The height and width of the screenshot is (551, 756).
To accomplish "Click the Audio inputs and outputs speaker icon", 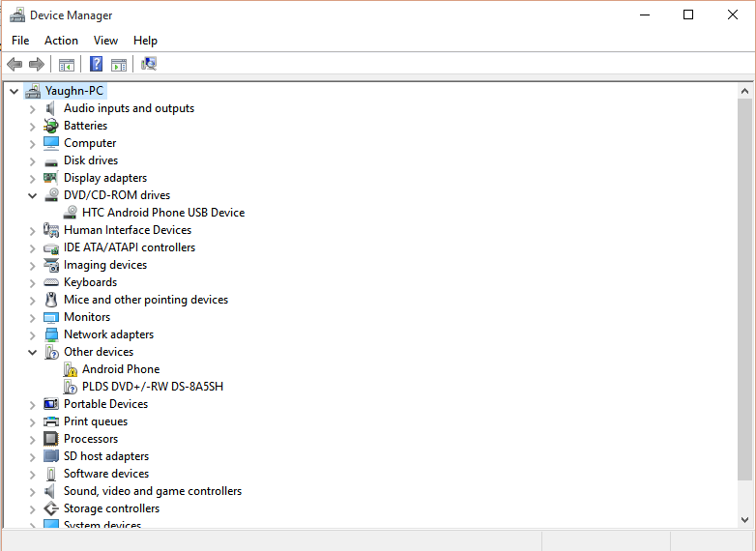I will (x=50, y=108).
